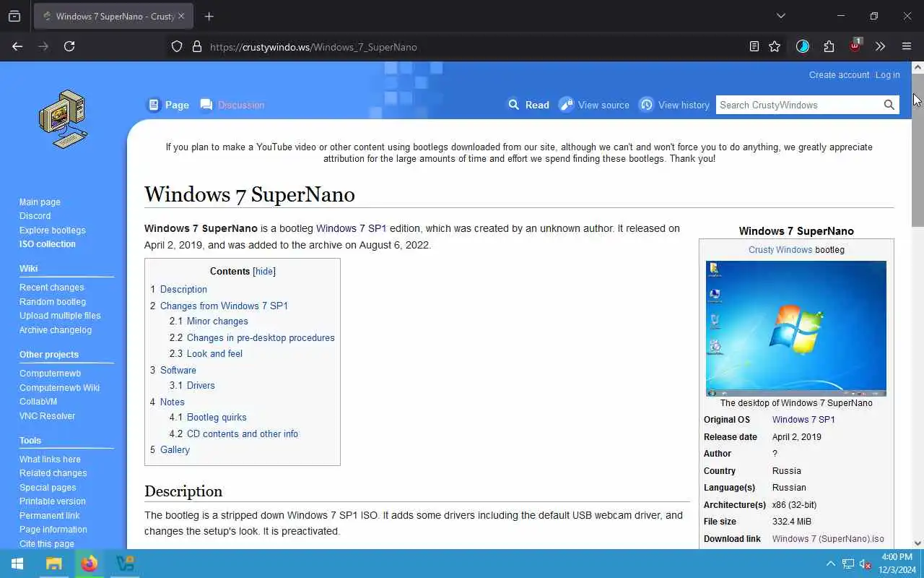The width and height of the screenshot is (924, 578).
Task: Open the CollabVM sidebar link
Action: coord(38,402)
